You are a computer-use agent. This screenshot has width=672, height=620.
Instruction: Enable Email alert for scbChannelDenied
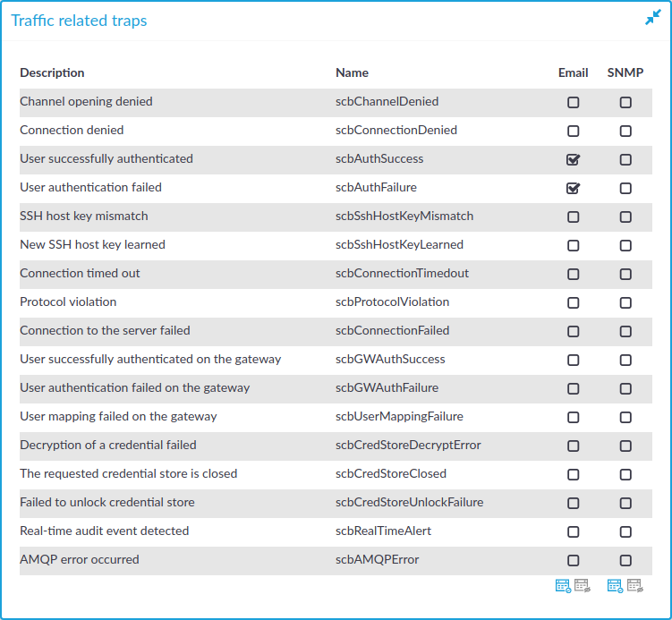pyautogui.click(x=573, y=102)
